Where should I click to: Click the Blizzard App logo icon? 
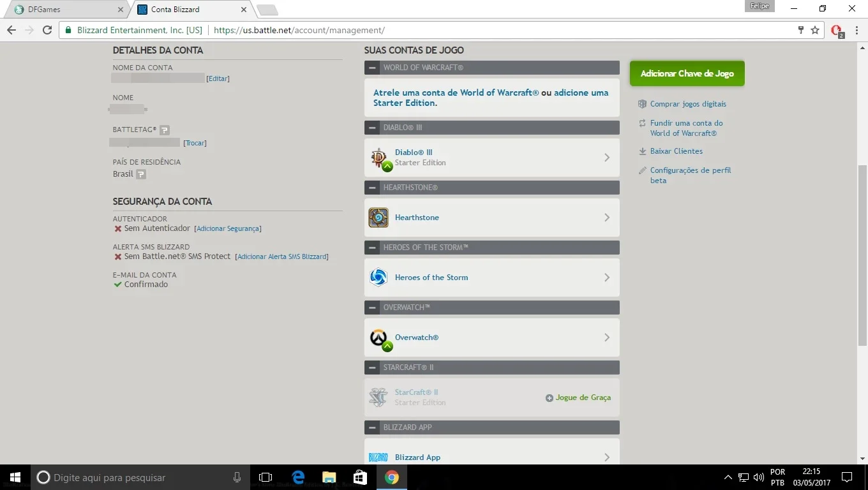click(378, 457)
